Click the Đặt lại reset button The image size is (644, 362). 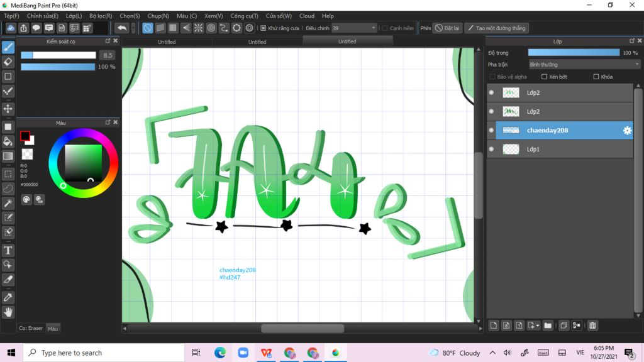tap(447, 28)
